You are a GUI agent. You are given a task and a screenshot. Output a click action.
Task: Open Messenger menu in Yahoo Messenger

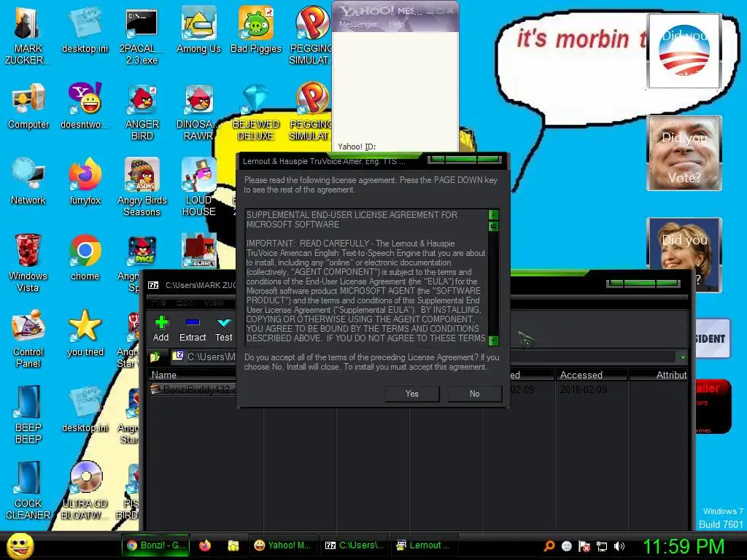357,24
